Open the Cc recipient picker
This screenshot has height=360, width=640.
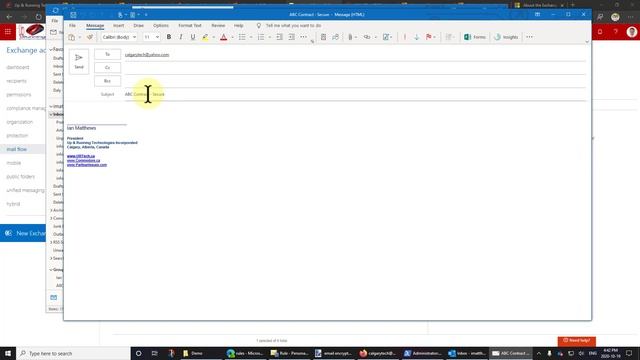[x=107, y=67]
